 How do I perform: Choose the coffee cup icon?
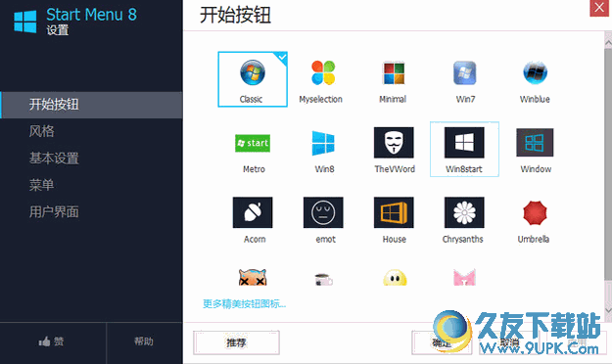click(x=323, y=279)
